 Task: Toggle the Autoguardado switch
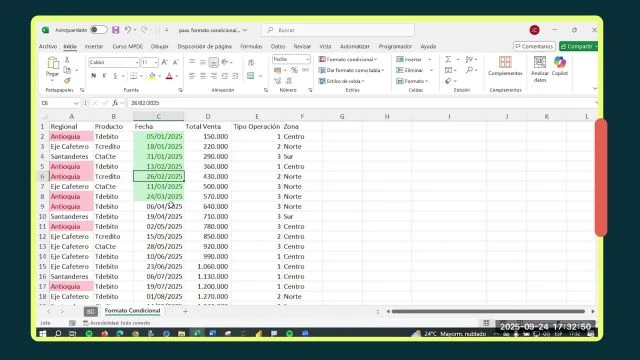click(x=99, y=30)
